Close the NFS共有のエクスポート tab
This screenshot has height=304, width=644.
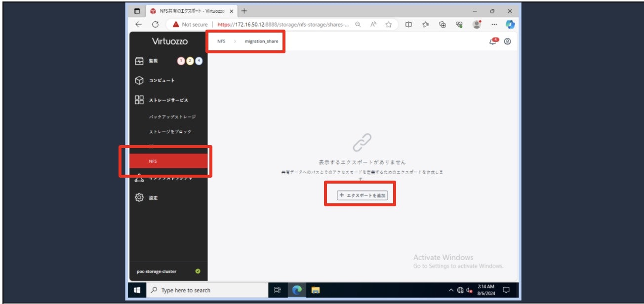tap(232, 11)
